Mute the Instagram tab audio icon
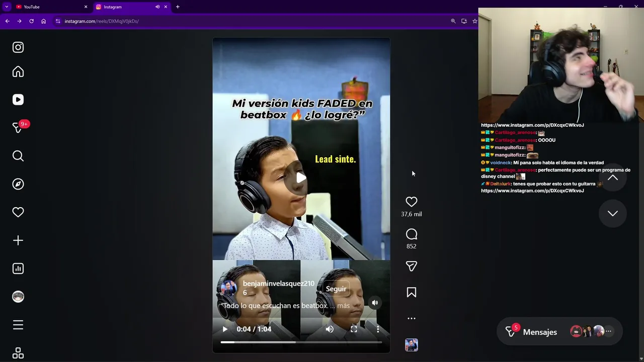 point(157,7)
